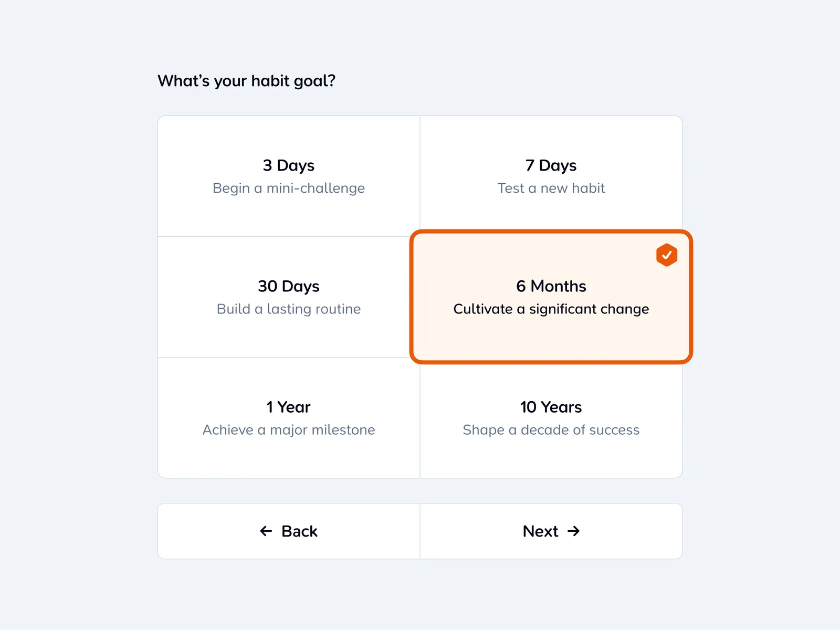Click the "Begin a mini-challenge" description
The height and width of the screenshot is (630, 840).
point(289,188)
